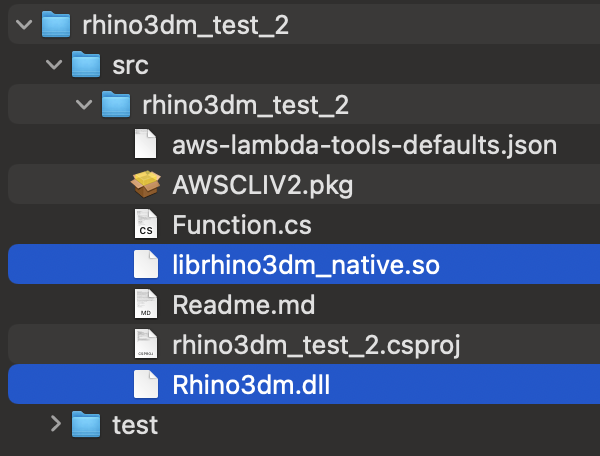
Task: Click the aws-lambda-tools-defaults.json document icon
Action: click(x=146, y=146)
